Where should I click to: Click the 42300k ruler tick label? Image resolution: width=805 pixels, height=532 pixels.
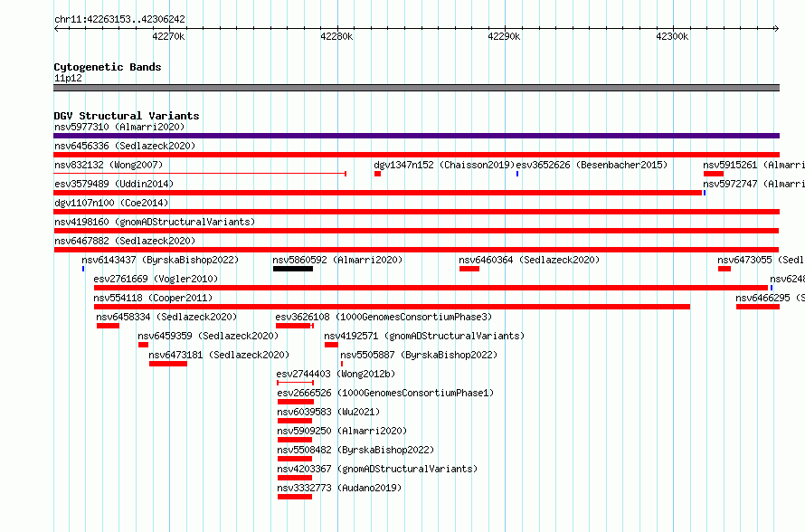tap(672, 36)
